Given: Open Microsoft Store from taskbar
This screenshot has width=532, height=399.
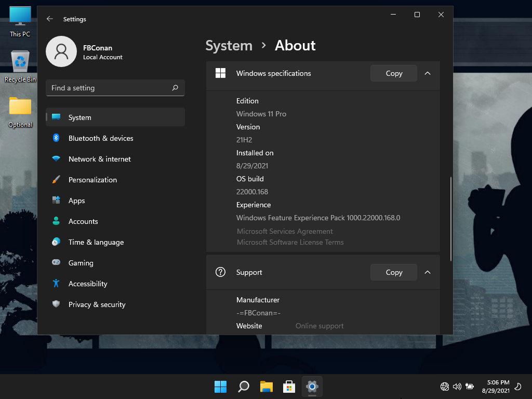Looking at the screenshot, I should coord(289,387).
